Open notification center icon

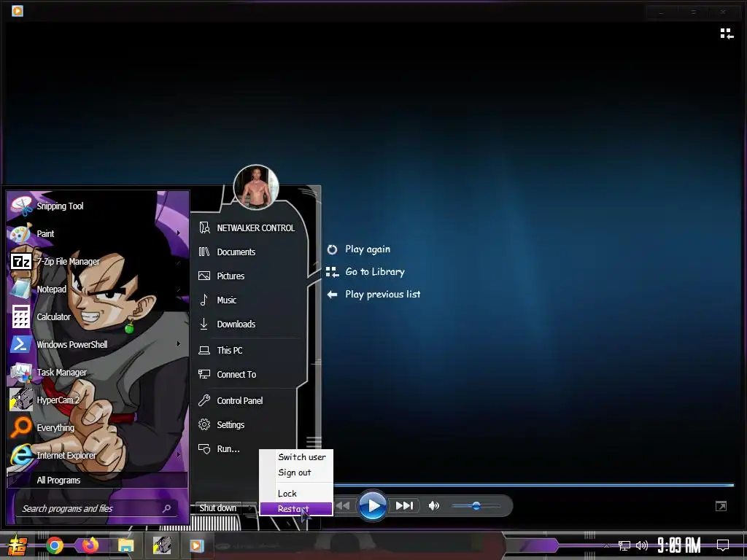[723, 545]
